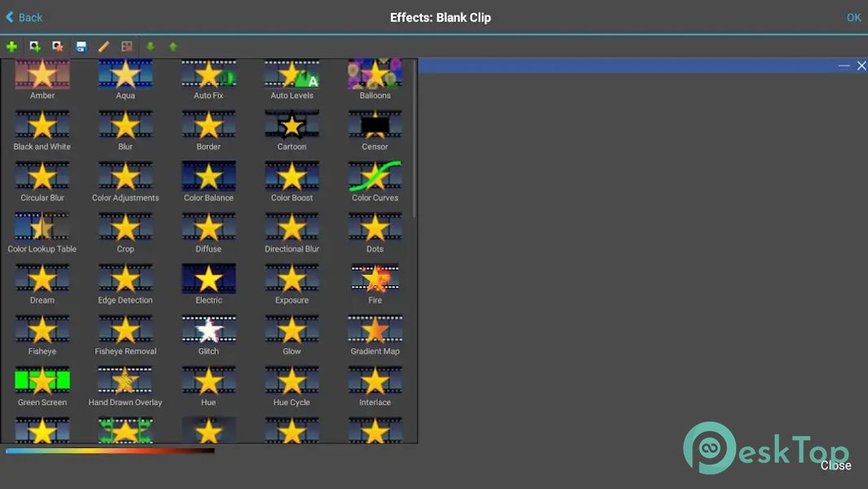The height and width of the screenshot is (489, 868).
Task: Choose the Hue effect
Action: 208,386
